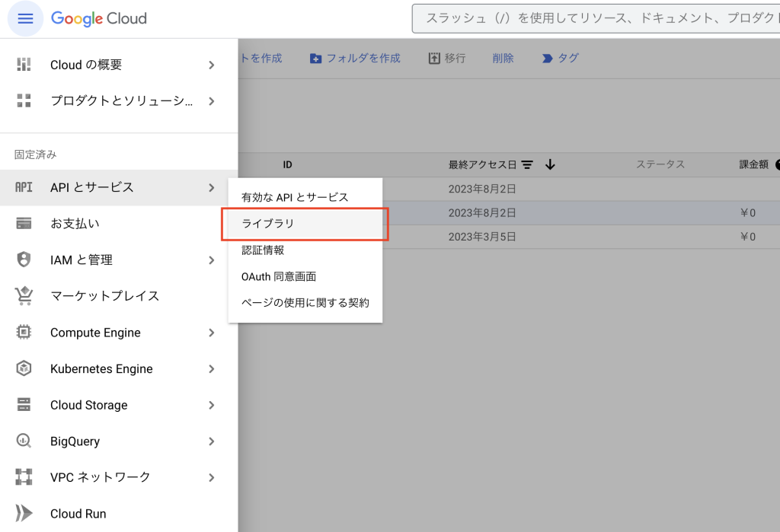Click the ステータス column header
The height and width of the screenshot is (532, 780).
click(x=660, y=164)
